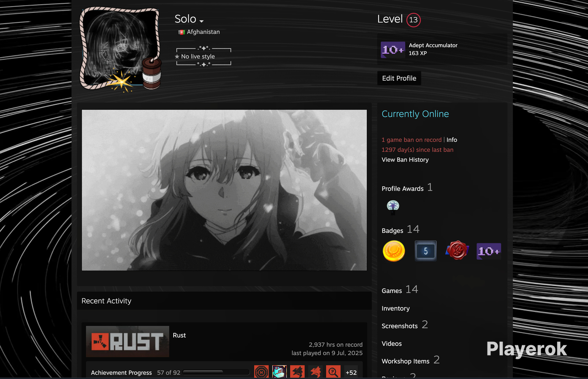Click the "57 of 92" achievement count

(169, 373)
